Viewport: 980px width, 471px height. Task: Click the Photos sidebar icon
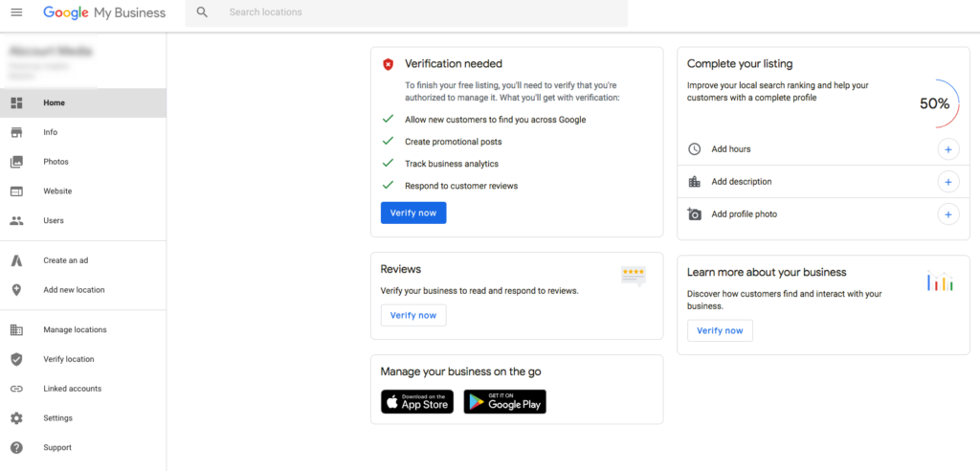17,162
